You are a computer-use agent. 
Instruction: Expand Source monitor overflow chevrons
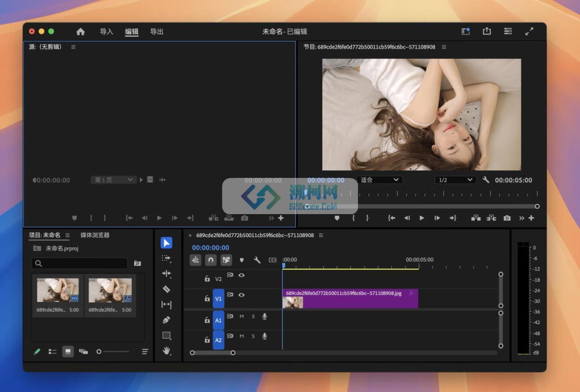tap(271, 218)
